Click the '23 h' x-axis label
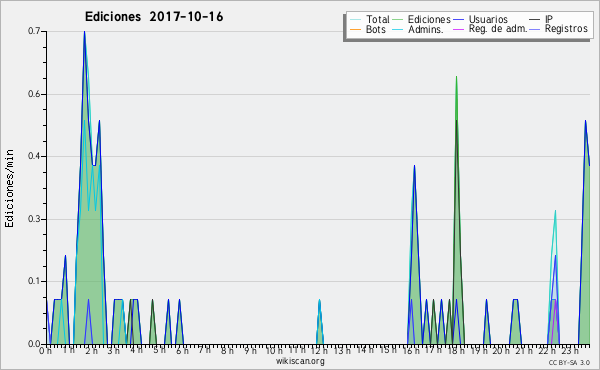 570,350
